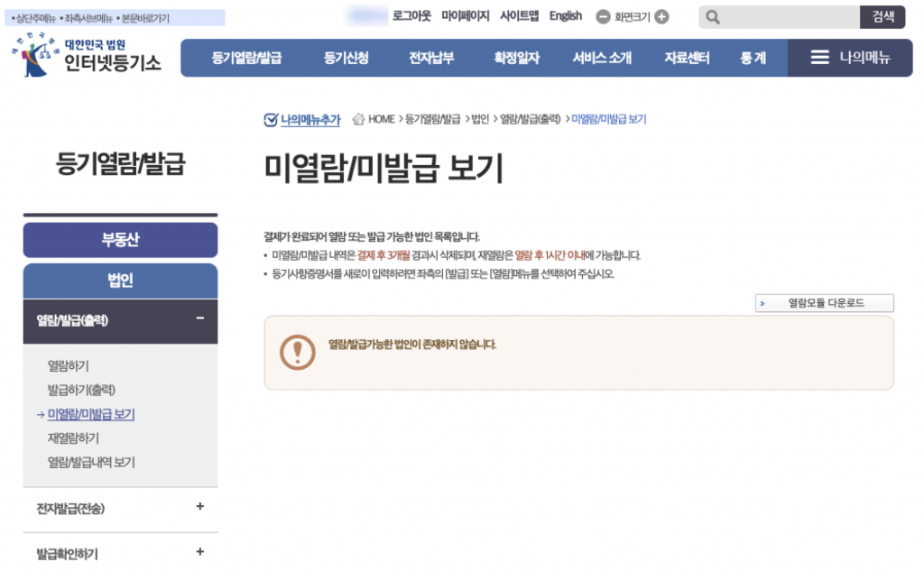Screen dimensions: 924x571
Task: Click the 검색 search button
Action: pos(882,17)
